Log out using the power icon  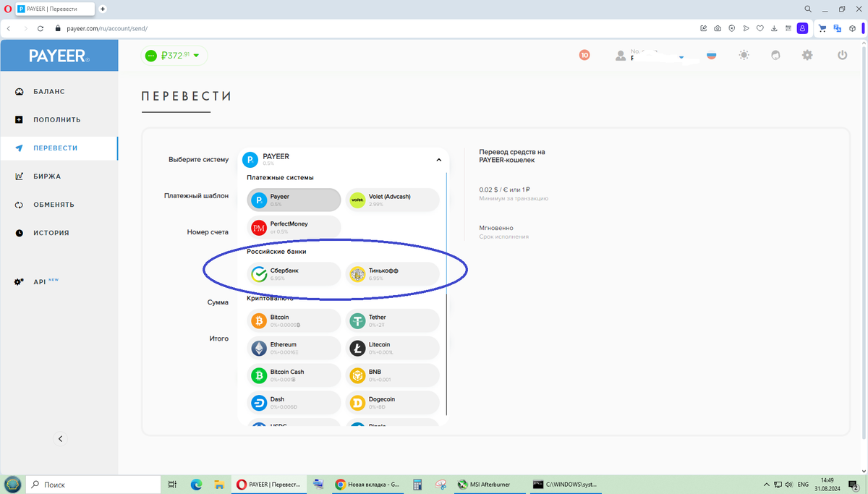[842, 55]
